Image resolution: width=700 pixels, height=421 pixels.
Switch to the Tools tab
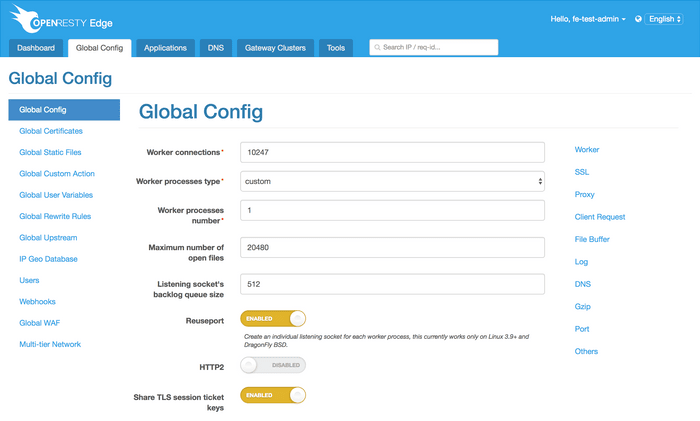point(336,48)
